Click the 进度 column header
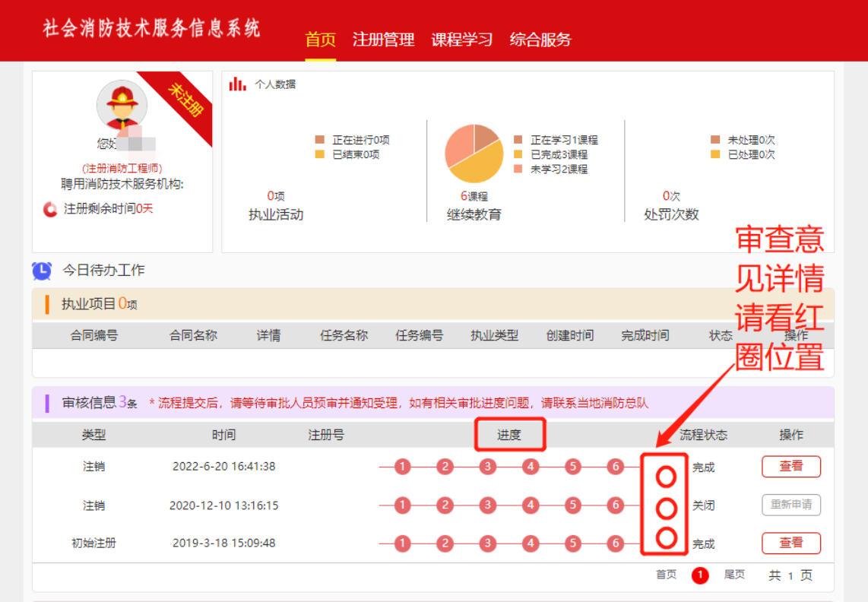The image size is (868, 602). click(x=509, y=435)
